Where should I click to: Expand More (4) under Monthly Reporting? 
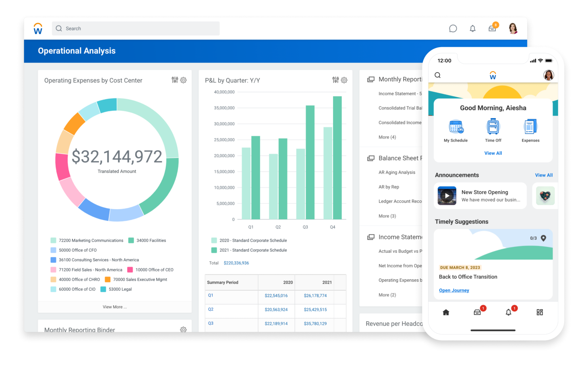[x=387, y=137]
